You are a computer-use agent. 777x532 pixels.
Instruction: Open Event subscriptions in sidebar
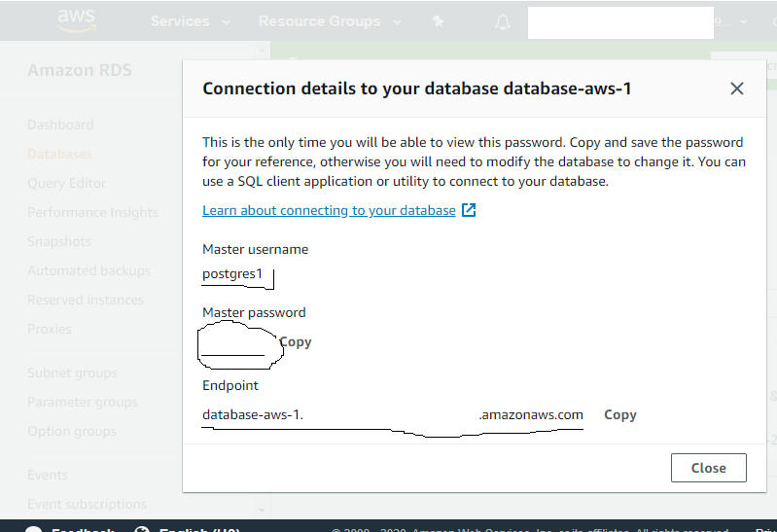click(88, 504)
